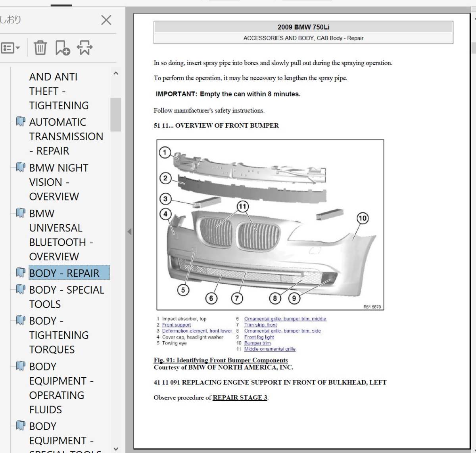The image size is (476, 453).
Task: Click 'ACCESSORIES AND BODY, CAB Body - Repair' subtitle
Action: (303, 38)
